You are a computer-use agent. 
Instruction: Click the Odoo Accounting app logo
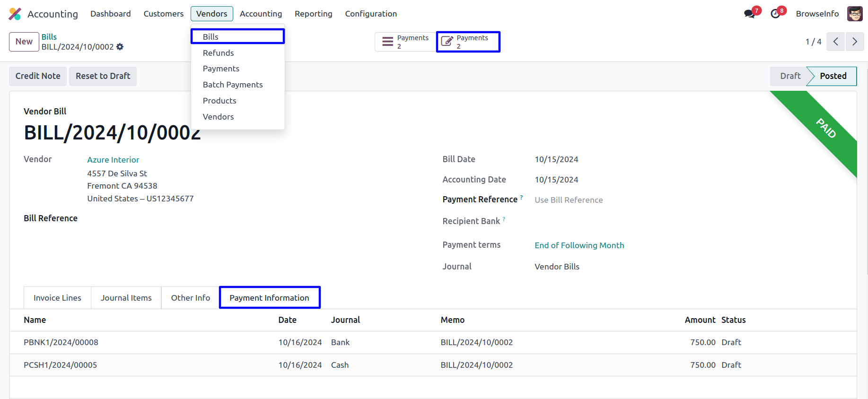(x=15, y=14)
